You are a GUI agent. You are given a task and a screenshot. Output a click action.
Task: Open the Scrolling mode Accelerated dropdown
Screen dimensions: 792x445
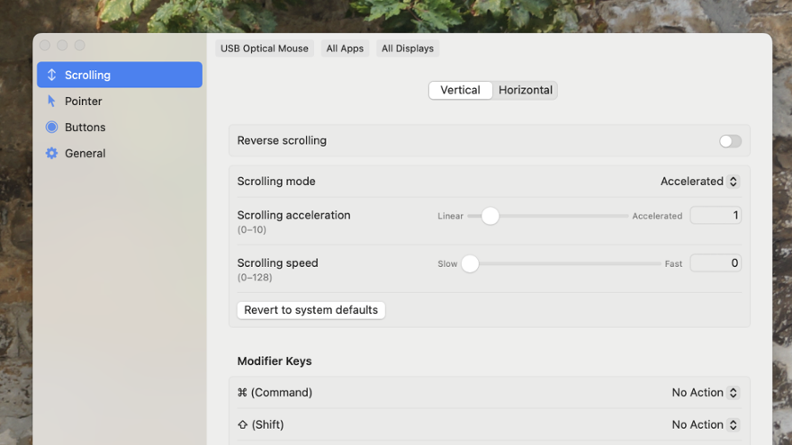point(699,182)
